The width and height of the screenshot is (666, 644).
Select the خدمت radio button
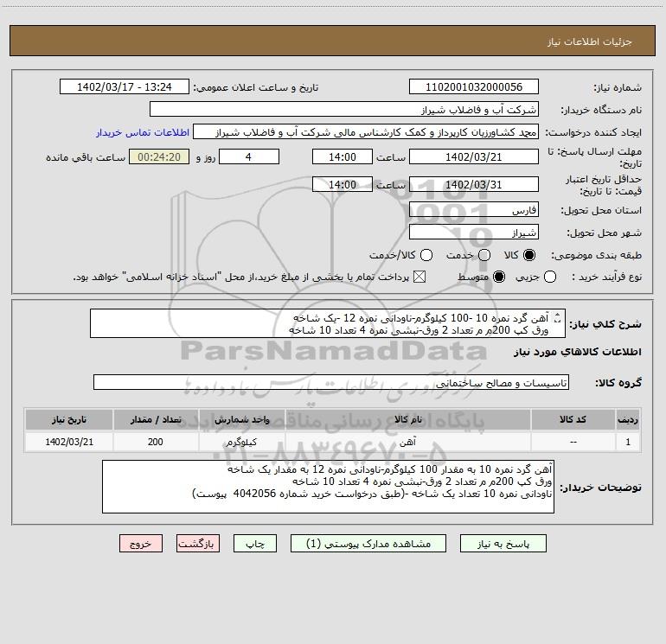coord(484,255)
